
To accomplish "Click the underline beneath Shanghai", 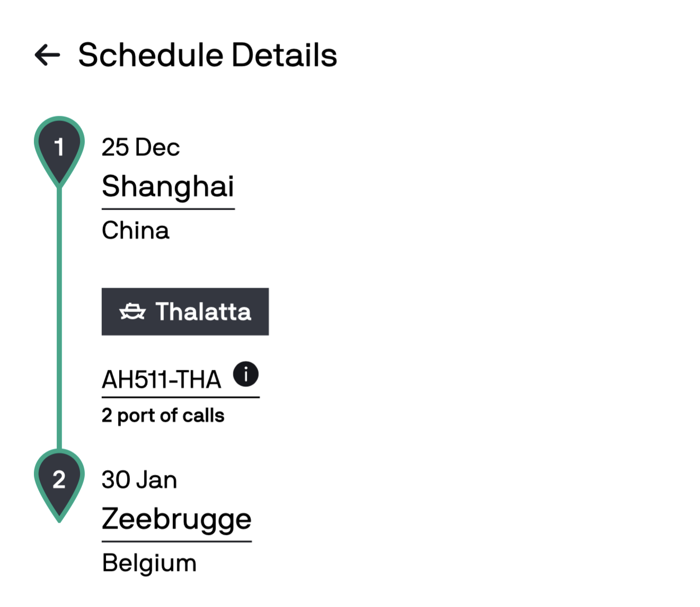I will pyautogui.click(x=168, y=209).
